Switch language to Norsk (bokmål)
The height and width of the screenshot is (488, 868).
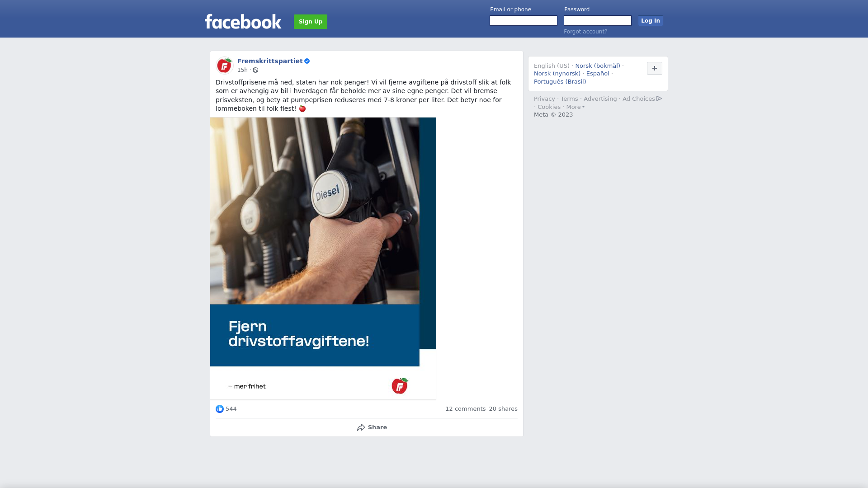tap(598, 66)
